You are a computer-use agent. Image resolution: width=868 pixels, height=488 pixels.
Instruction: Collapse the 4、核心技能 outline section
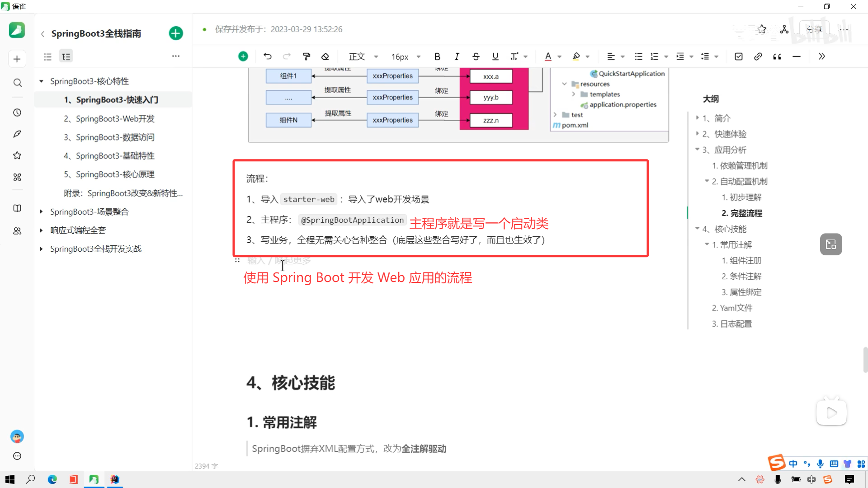(697, 229)
